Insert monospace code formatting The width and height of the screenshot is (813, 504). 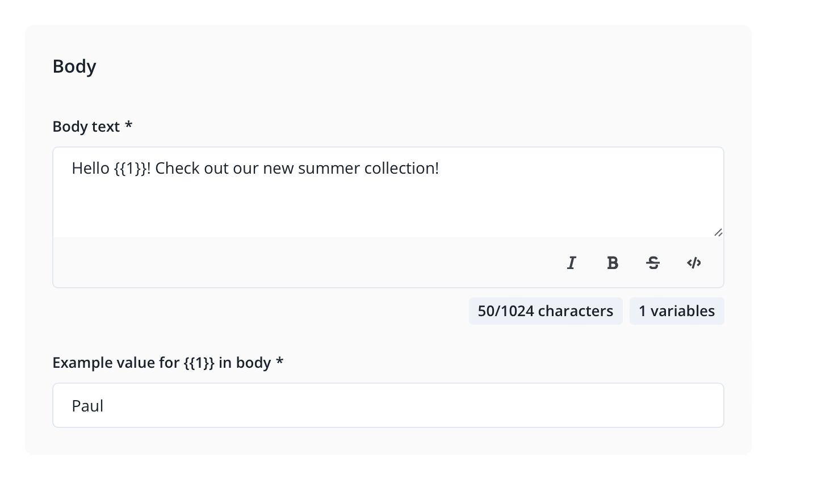694,263
